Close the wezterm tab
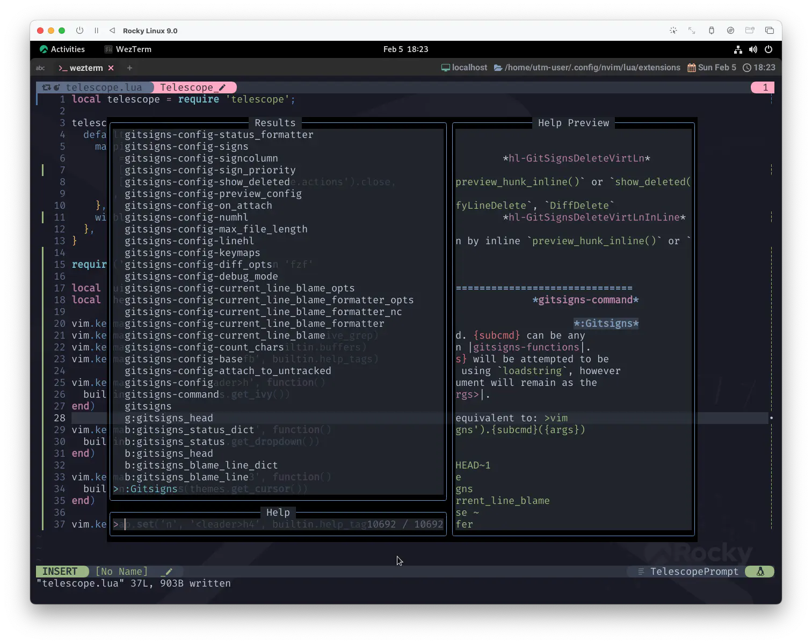The height and width of the screenshot is (644, 812). (x=111, y=68)
